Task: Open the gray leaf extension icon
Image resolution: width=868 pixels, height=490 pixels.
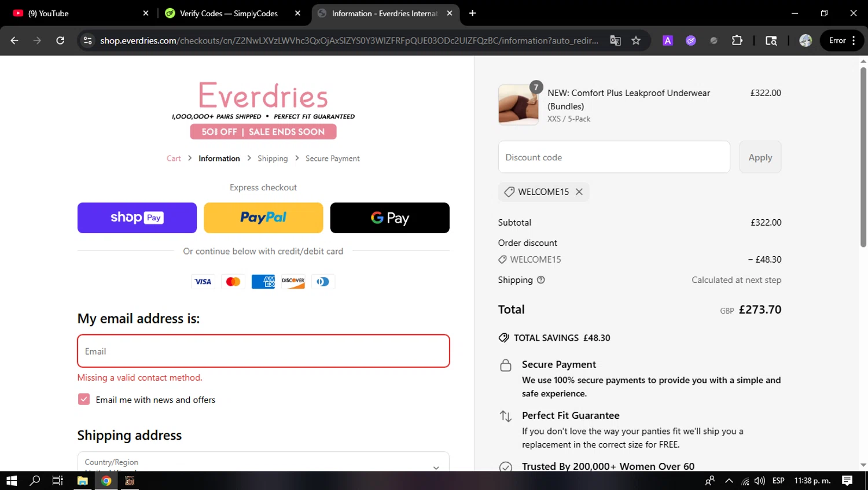Action: 713,40
